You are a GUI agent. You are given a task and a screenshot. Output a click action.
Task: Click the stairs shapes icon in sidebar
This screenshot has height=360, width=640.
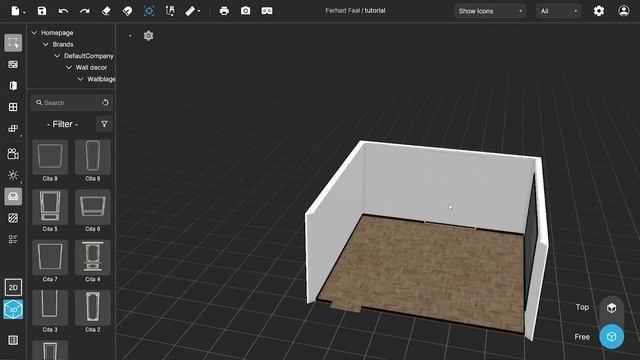(x=13, y=129)
